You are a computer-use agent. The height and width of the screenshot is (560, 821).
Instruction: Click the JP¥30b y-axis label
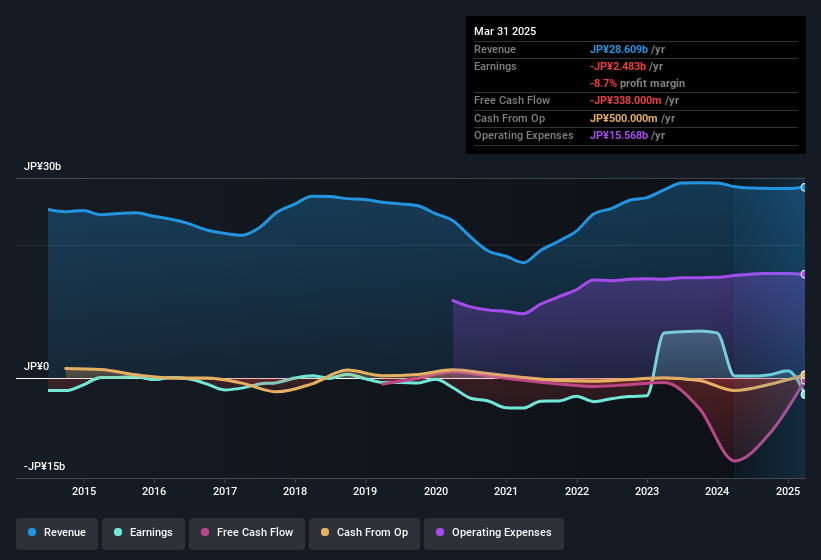(42, 166)
